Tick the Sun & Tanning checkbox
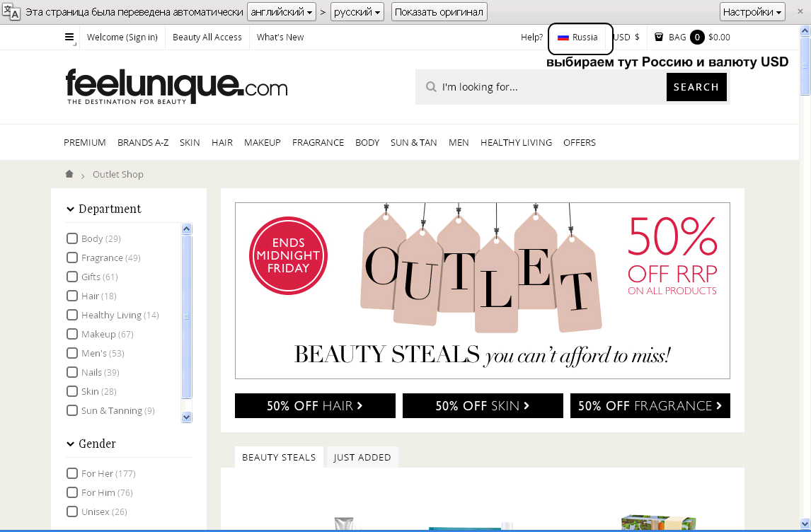Screen dimensions: 811x532 (x=72, y=410)
